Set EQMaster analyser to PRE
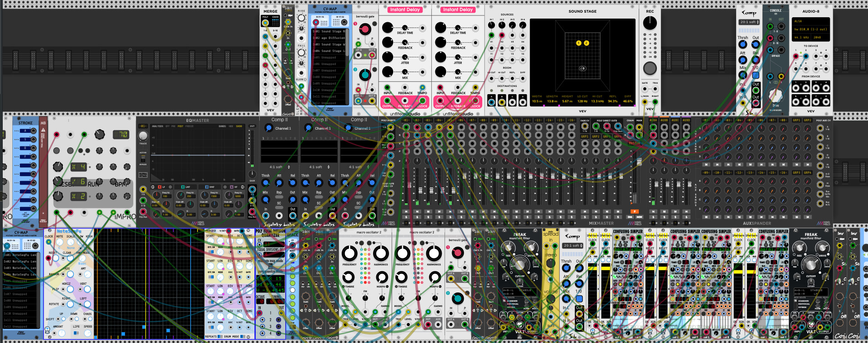The width and height of the screenshot is (868, 343). point(174,126)
